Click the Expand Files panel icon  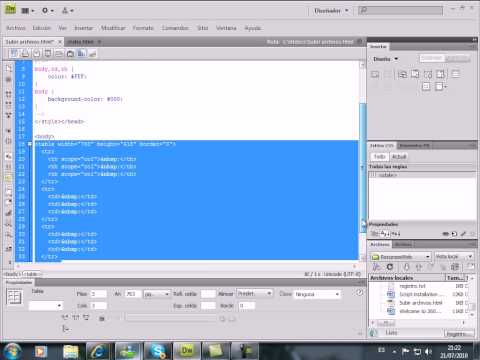[x=470, y=267]
